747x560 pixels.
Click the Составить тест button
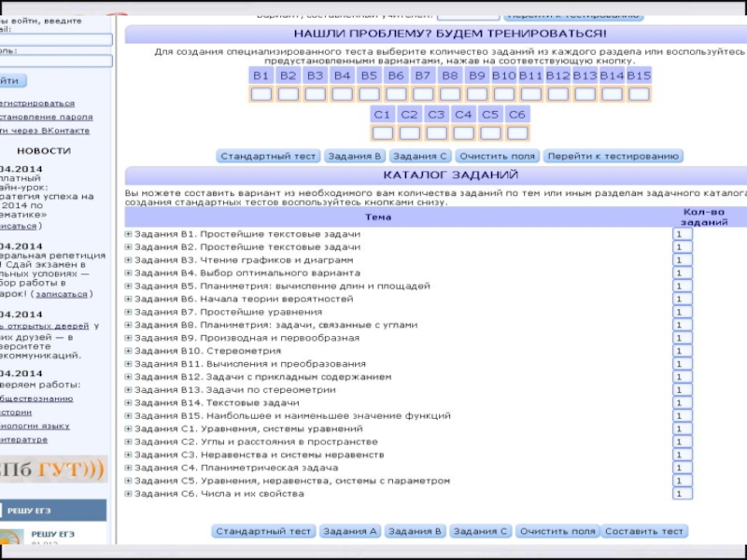644,531
